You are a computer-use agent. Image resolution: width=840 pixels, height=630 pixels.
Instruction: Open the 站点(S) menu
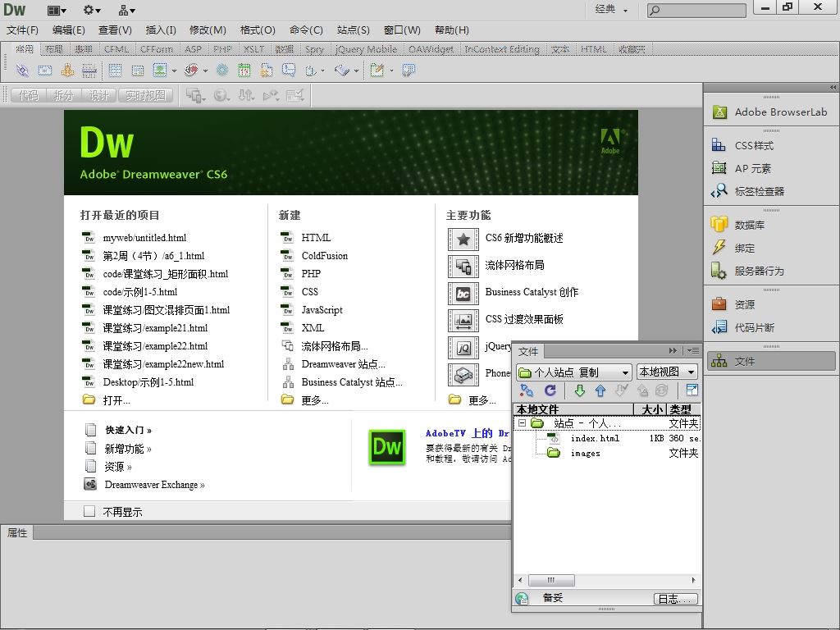(353, 30)
